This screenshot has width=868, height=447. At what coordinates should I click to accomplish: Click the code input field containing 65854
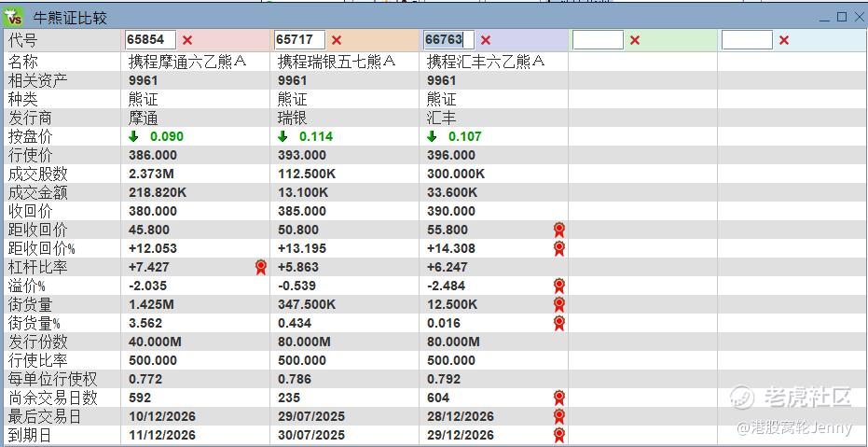click(x=151, y=40)
